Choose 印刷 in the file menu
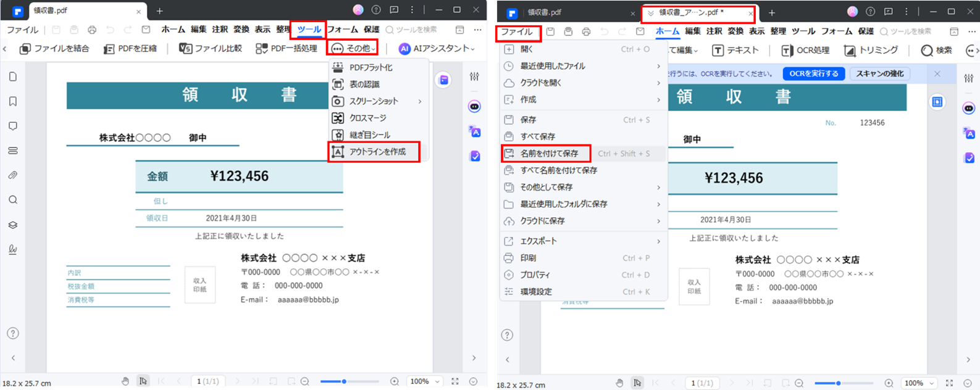 click(x=584, y=258)
